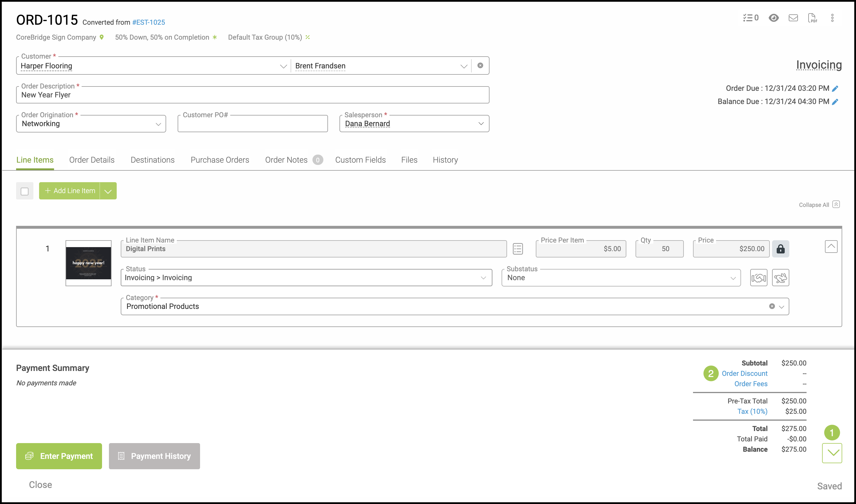Check the select-all line items checkbox
The height and width of the screenshot is (504, 856).
point(24,191)
